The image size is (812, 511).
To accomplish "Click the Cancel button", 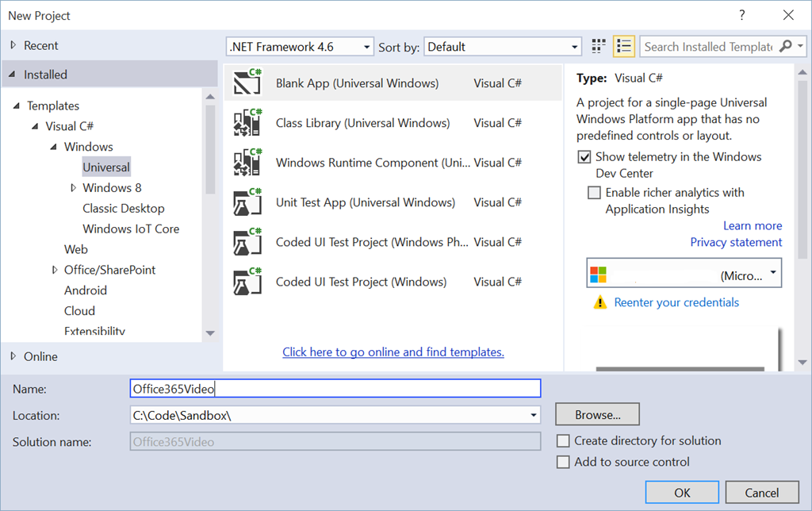I will pyautogui.click(x=762, y=492).
